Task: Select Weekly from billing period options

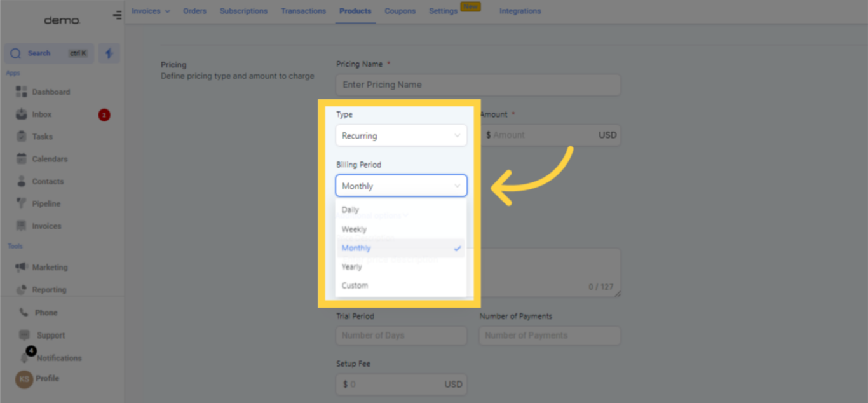Action: pos(354,229)
